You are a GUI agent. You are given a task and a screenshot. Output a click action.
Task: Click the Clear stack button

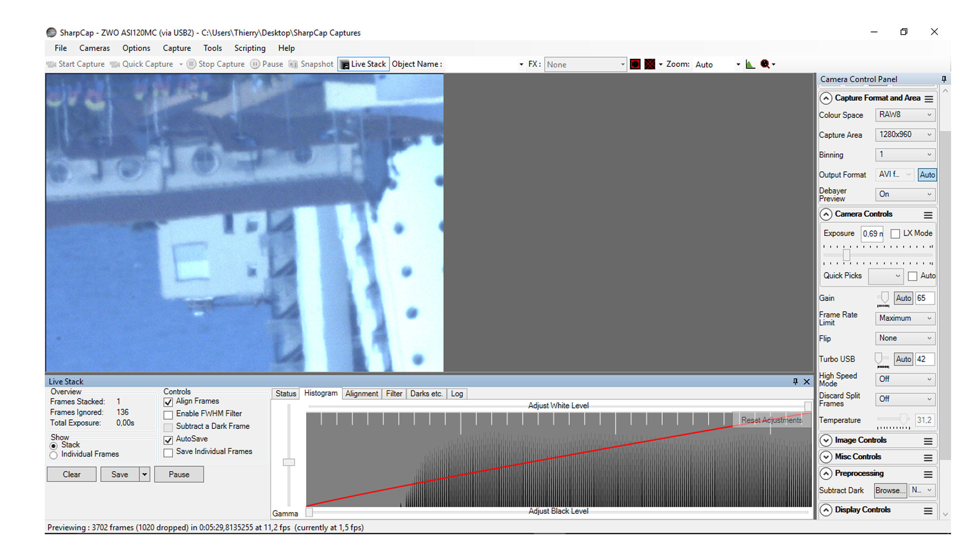(x=71, y=474)
